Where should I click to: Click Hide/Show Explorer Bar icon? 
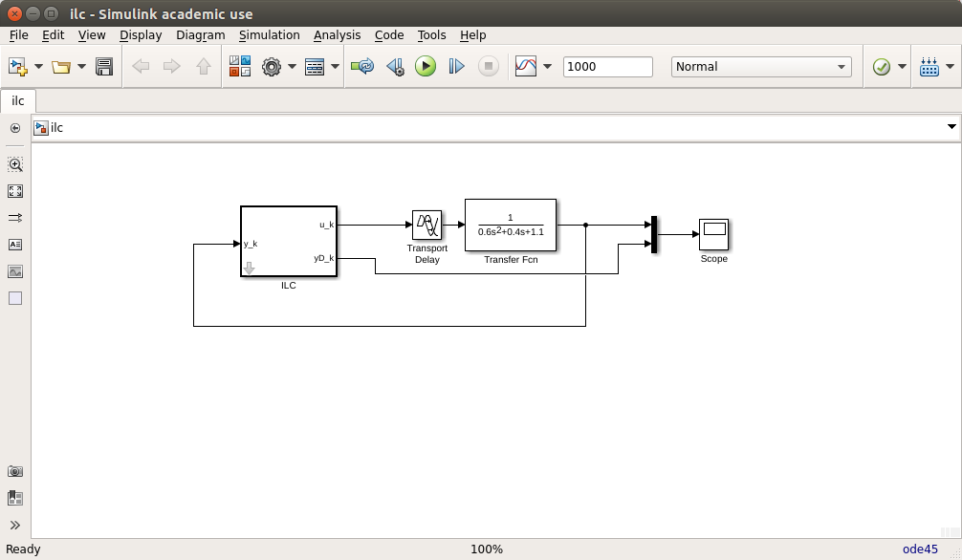pos(15,128)
